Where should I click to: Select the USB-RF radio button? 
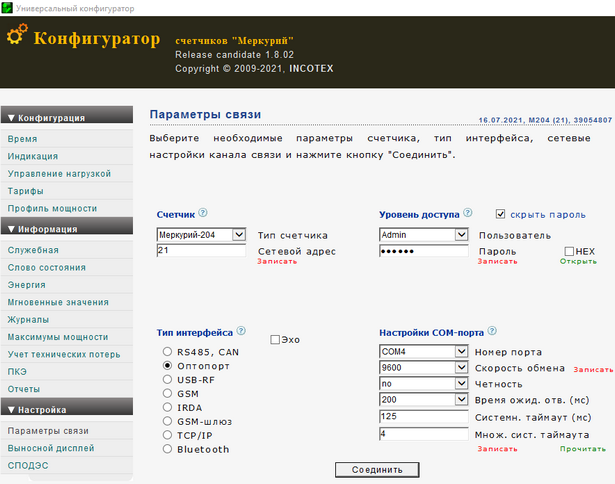pyautogui.click(x=167, y=379)
